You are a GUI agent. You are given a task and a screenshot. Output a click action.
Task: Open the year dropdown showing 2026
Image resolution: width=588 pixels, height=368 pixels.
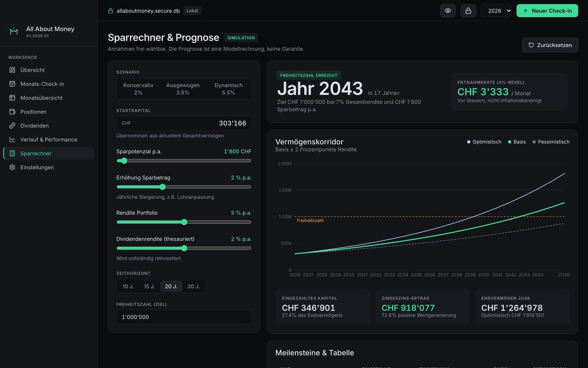coord(496,11)
